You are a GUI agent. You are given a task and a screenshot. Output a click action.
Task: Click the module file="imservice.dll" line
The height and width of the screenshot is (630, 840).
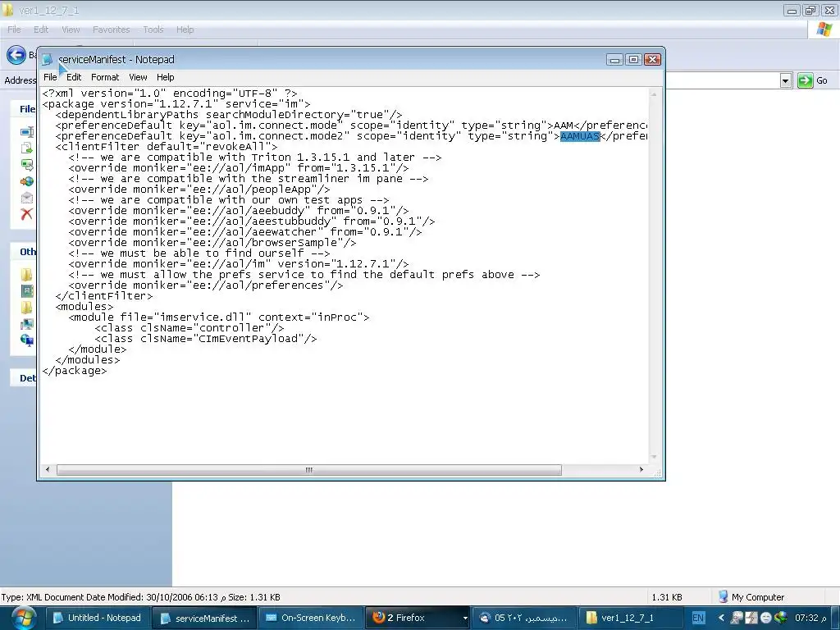click(x=219, y=317)
